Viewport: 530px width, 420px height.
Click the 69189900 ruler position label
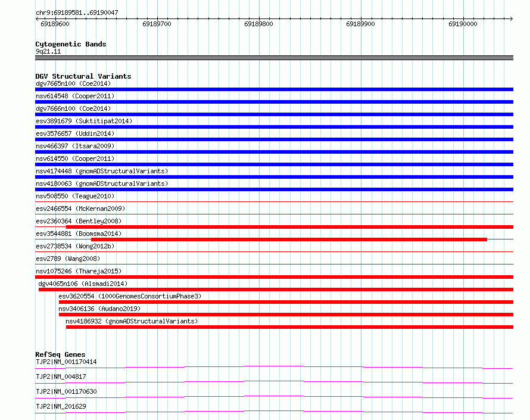[360, 24]
